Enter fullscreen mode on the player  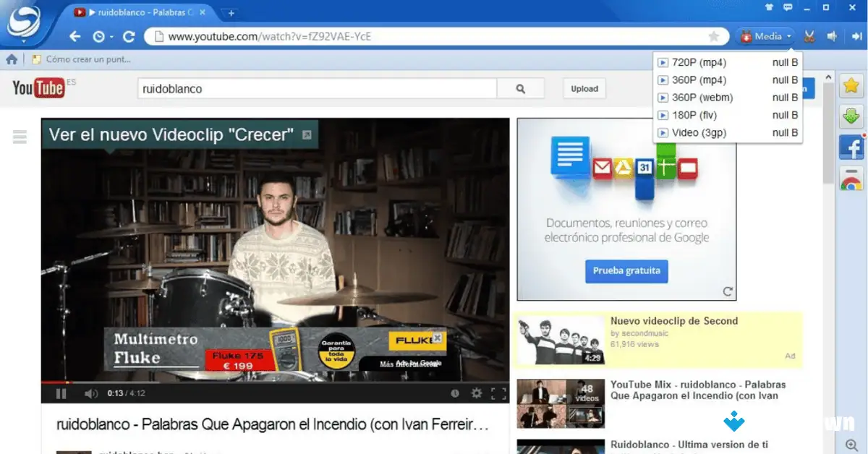point(498,393)
